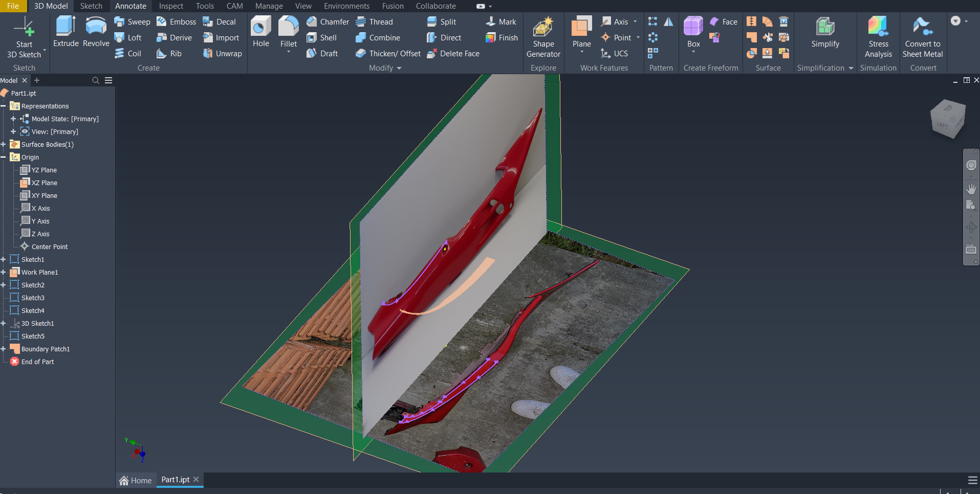The image size is (980, 494).
Task: Open the Plane dropdown arrow
Action: [x=581, y=52]
